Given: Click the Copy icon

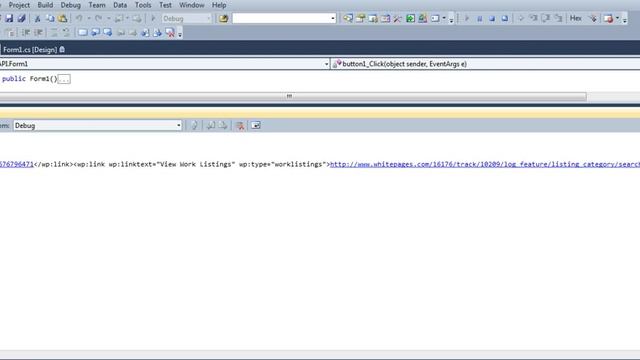Looking at the screenshot, I should [x=50, y=18].
